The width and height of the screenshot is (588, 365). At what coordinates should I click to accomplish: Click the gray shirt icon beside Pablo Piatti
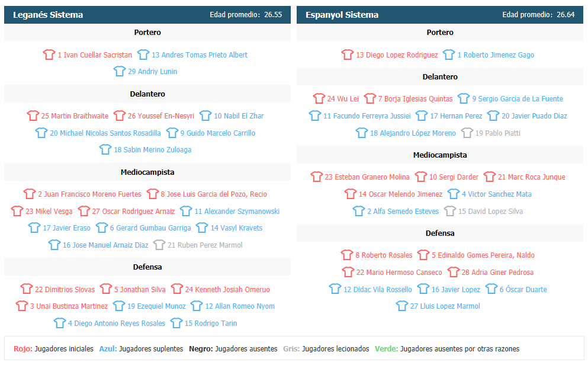467,133
